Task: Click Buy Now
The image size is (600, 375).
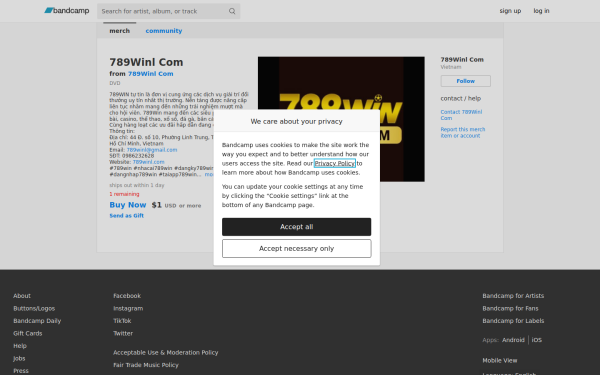Action: [128, 205]
